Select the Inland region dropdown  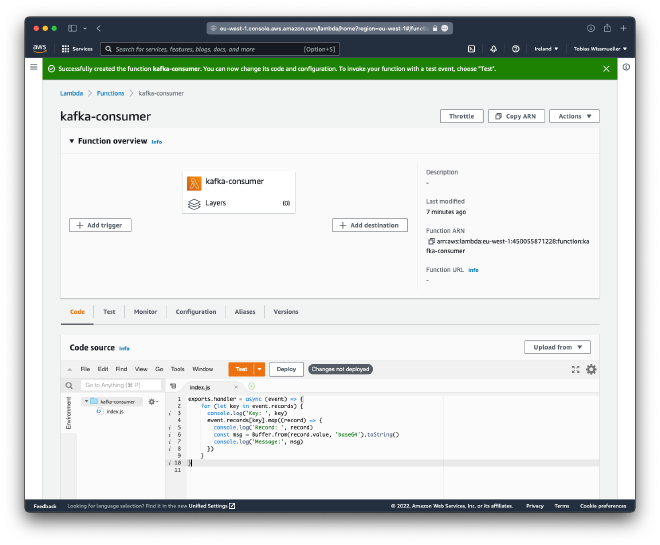(544, 48)
